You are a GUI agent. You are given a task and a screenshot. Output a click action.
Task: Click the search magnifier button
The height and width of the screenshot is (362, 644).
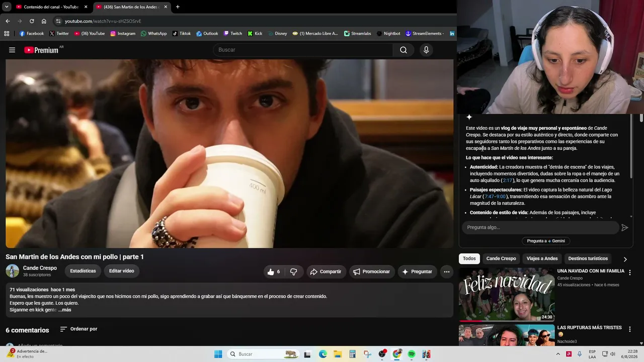[404, 50]
